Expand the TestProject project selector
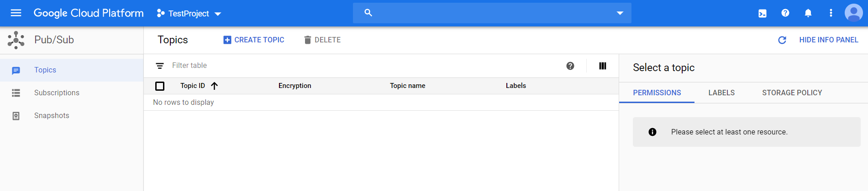Screen dimensions: 868x191 (x=189, y=13)
